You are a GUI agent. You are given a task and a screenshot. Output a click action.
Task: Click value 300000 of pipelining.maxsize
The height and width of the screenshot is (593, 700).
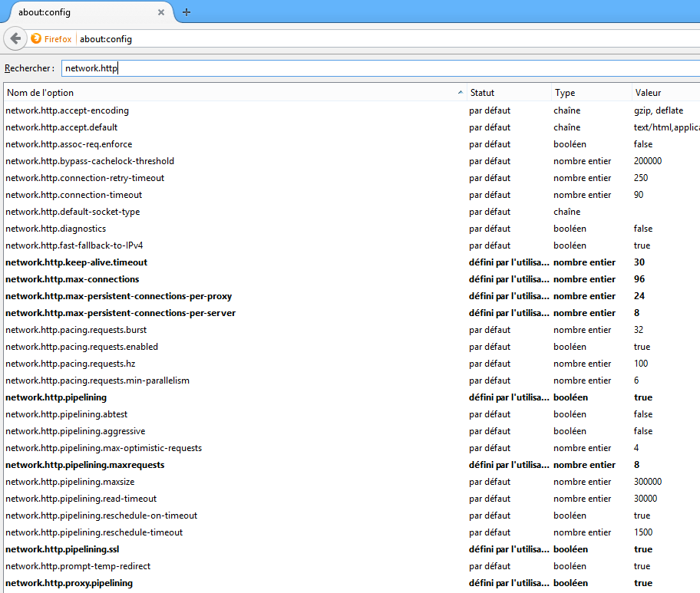coord(648,482)
